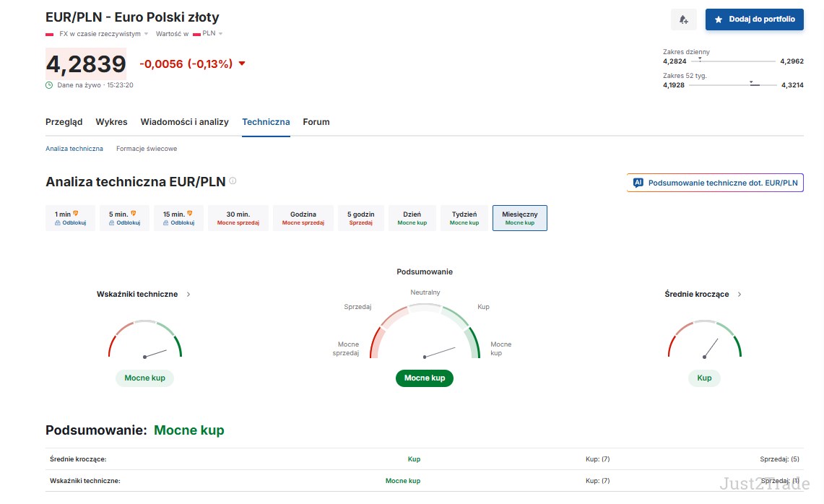Expand Średnie kroczące chevron

click(x=740, y=295)
